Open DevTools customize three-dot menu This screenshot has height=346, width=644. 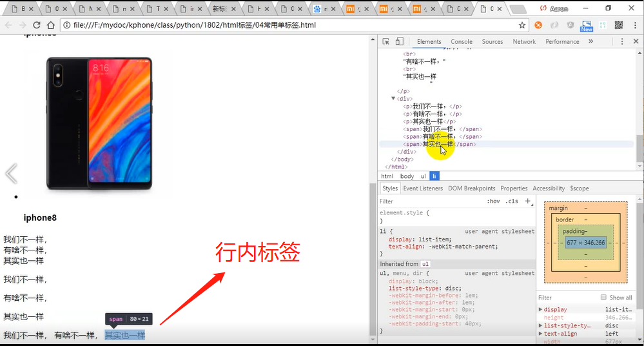pyautogui.click(x=622, y=41)
